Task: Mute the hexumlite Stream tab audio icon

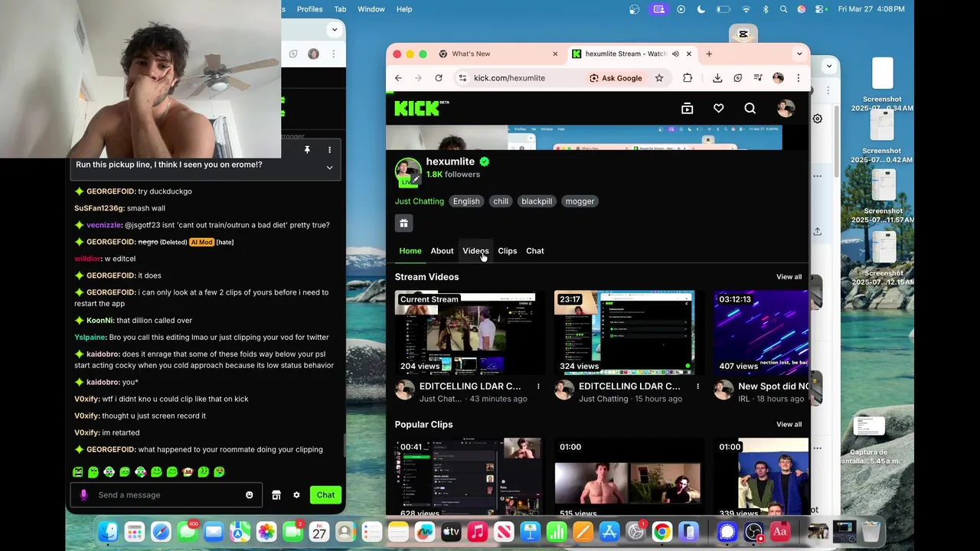Action: [x=675, y=54]
